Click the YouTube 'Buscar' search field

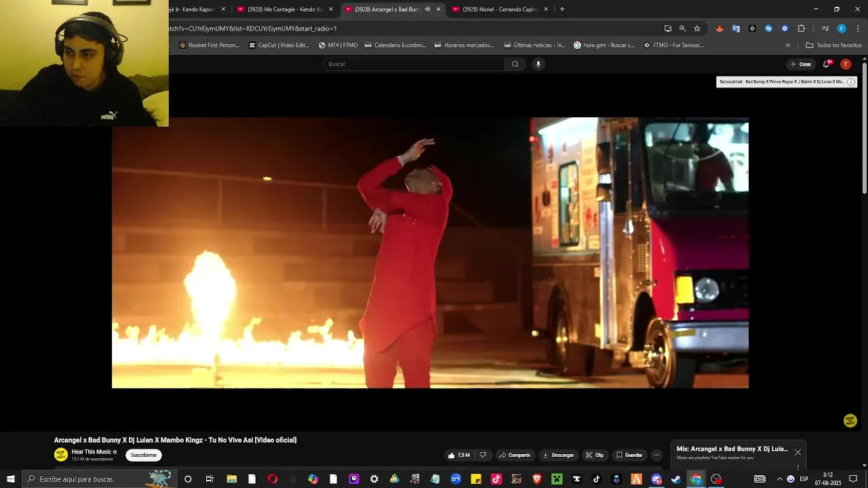[414, 64]
